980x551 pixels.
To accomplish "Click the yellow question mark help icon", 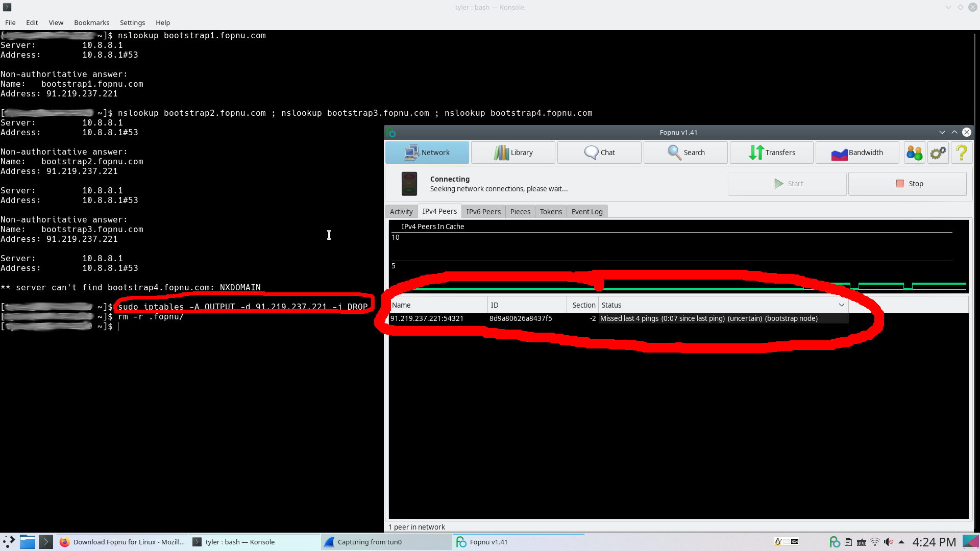I will [x=961, y=153].
